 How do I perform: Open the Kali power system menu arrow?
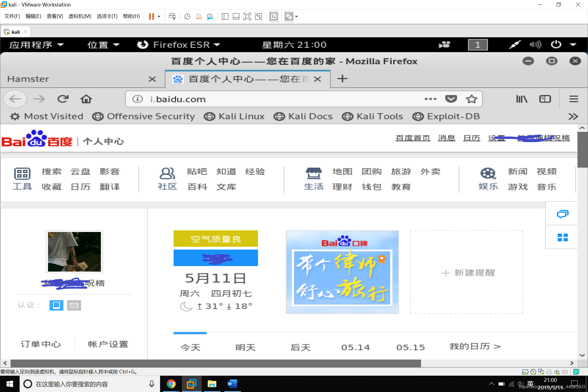(x=573, y=45)
